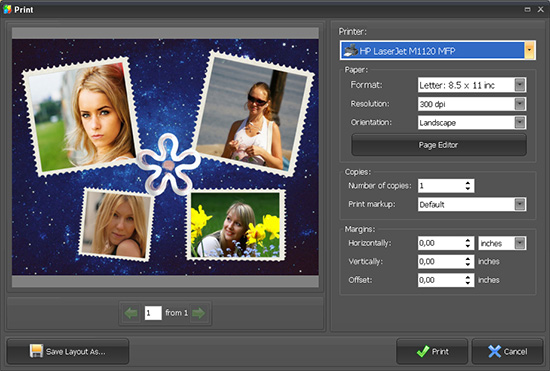Click the 'Print markup:' label

pyautogui.click(x=371, y=204)
